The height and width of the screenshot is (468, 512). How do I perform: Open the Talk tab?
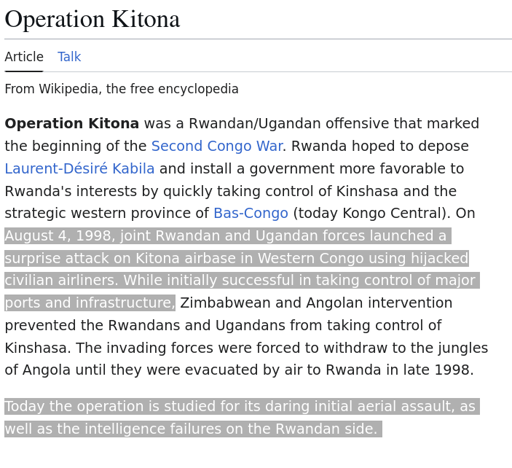click(69, 57)
